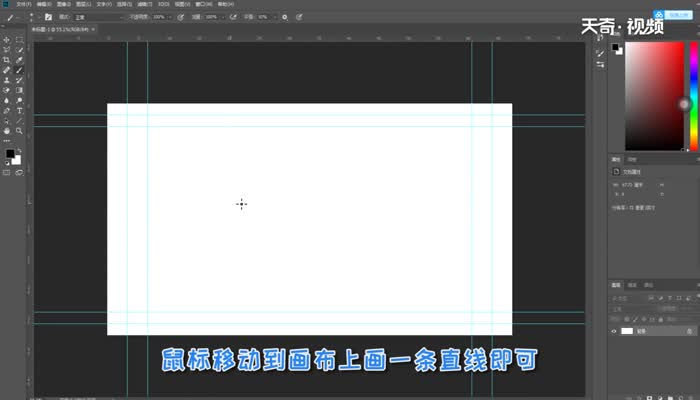
Task: Select the Path Selection tool
Action: 6,121
